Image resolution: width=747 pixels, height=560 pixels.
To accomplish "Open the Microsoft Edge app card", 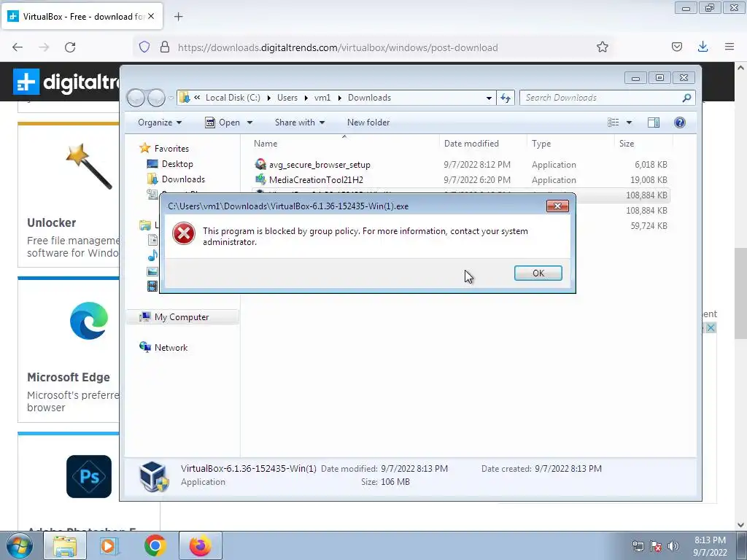I will (69, 350).
